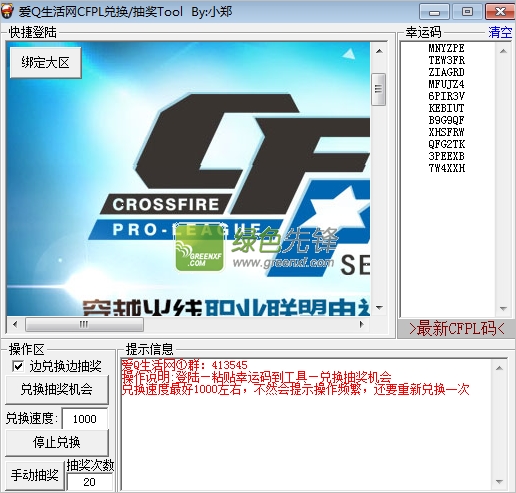
Task: Click login panel horizontal scroll right arrow
Action: click(x=362, y=324)
